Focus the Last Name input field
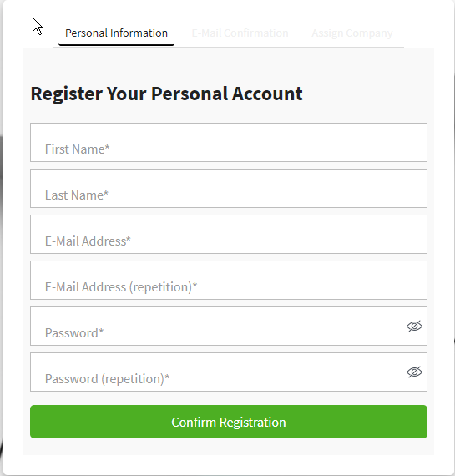 229,188
